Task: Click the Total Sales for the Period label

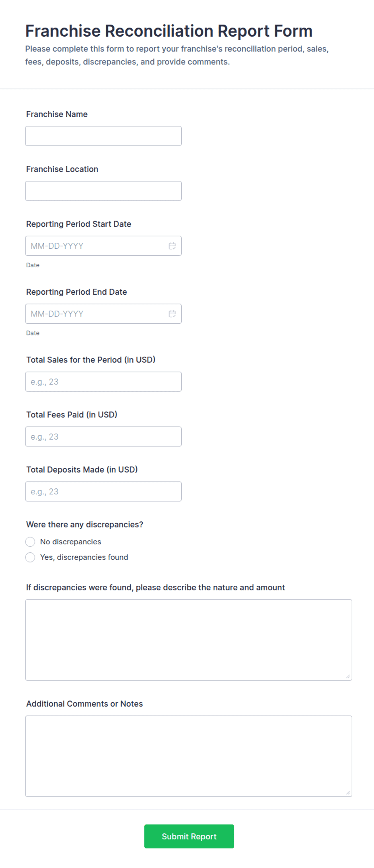Action: click(x=91, y=360)
